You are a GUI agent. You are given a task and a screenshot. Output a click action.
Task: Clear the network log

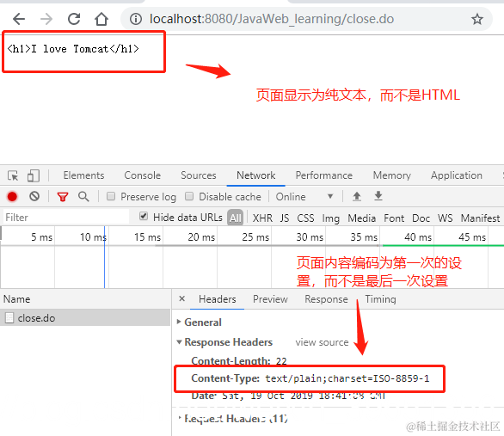pos(34,196)
